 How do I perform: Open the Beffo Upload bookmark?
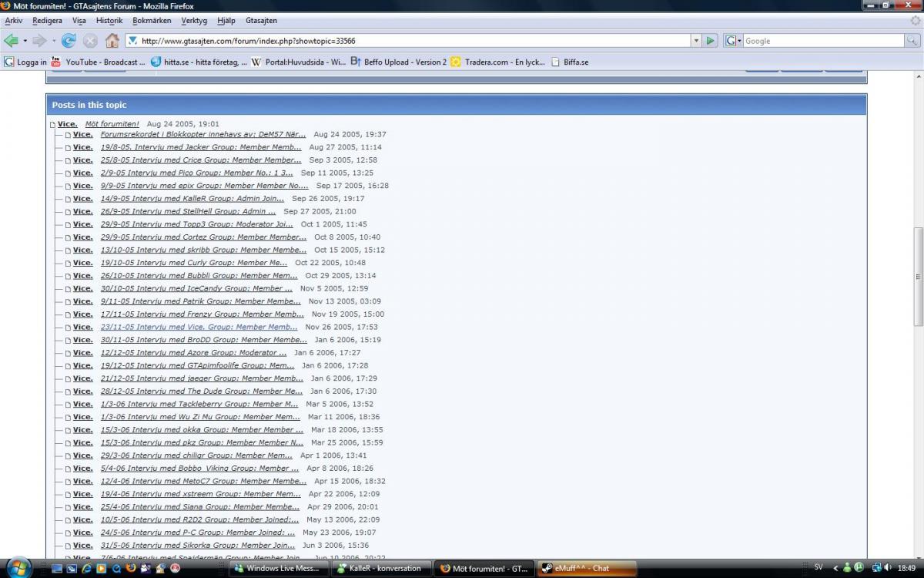(398, 62)
